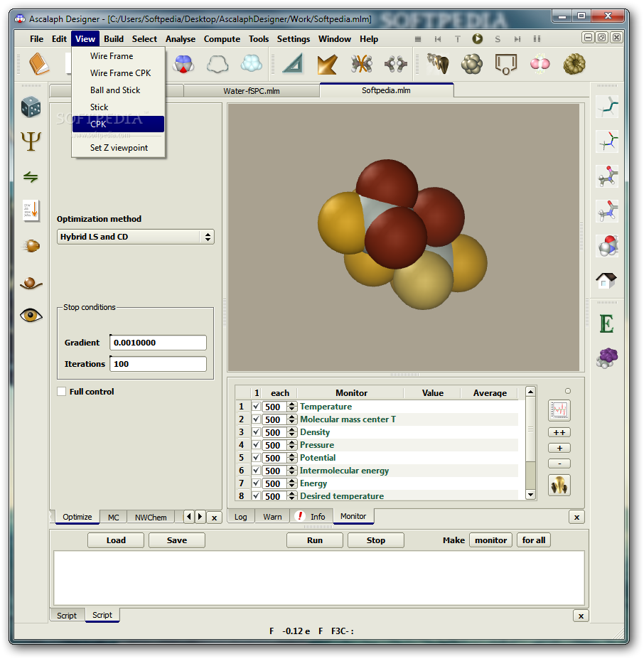Select the triangle angle measurement tool
The height and width of the screenshot is (659, 644).
pos(294,64)
